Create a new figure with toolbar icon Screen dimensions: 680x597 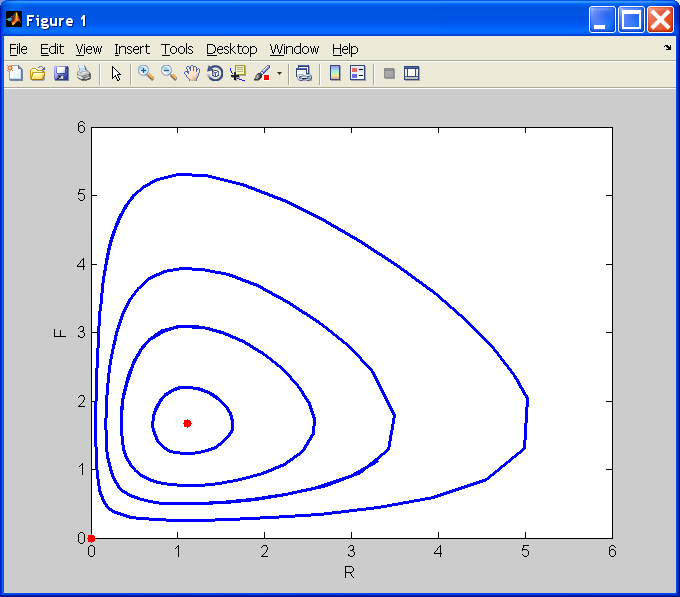coord(15,73)
